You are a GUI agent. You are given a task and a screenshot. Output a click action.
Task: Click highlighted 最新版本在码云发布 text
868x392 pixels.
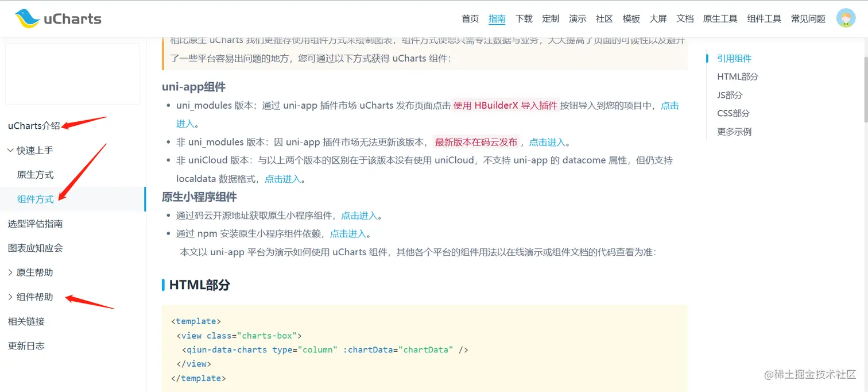click(x=476, y=143)
